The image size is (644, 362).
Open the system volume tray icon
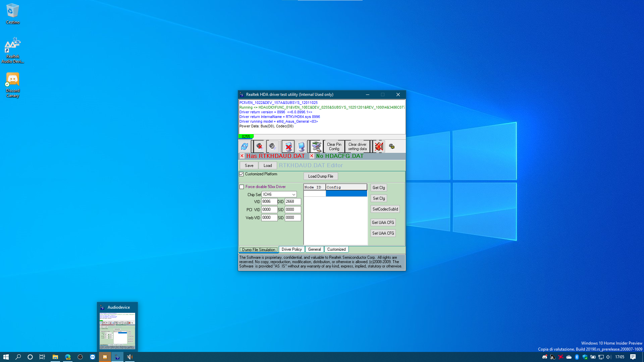(609, 357)
